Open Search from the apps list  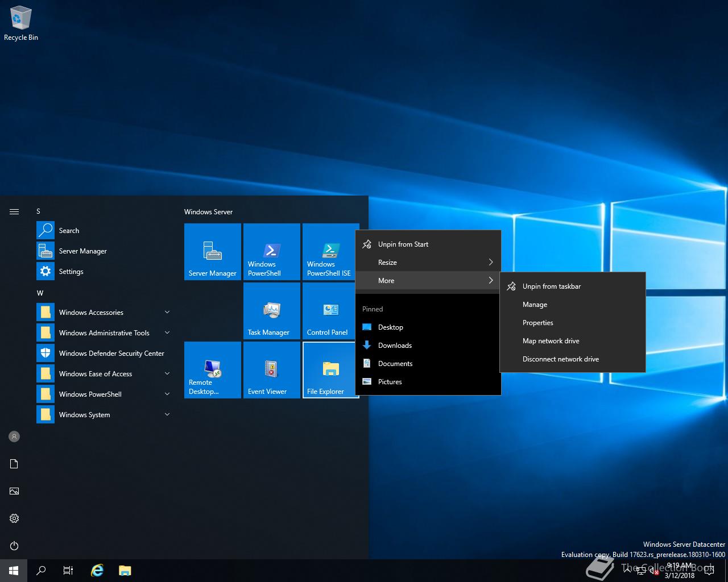point(105,231)
